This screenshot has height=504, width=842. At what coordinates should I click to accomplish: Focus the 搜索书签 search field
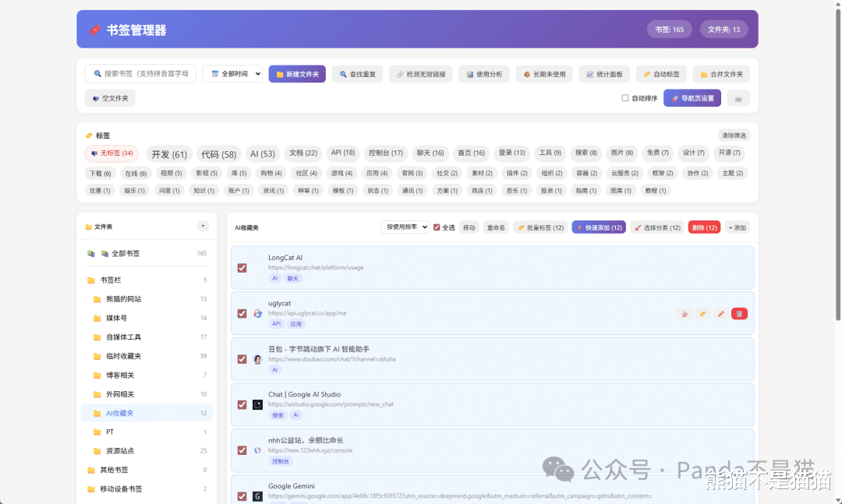[140, 74]
